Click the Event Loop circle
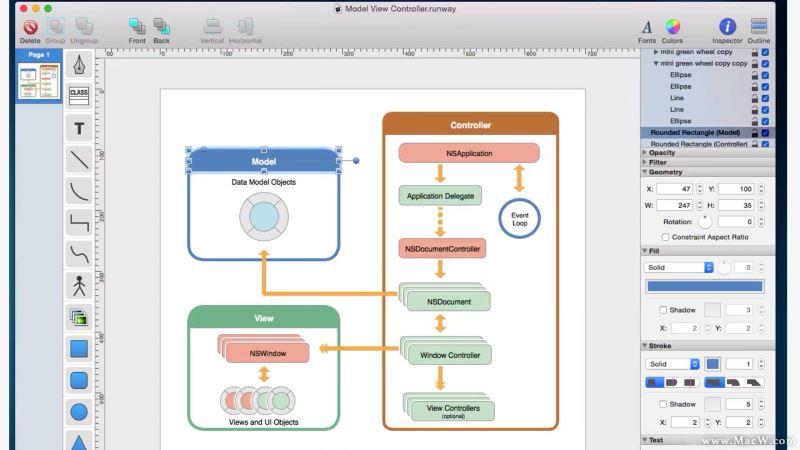800x450 pixels. pyautogui.click(x=519, y=219)
